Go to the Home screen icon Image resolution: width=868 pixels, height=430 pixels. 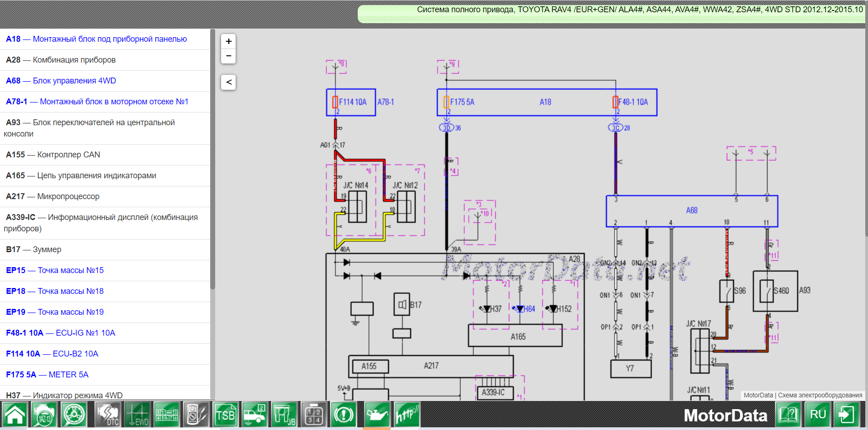(x=15, y=414)
